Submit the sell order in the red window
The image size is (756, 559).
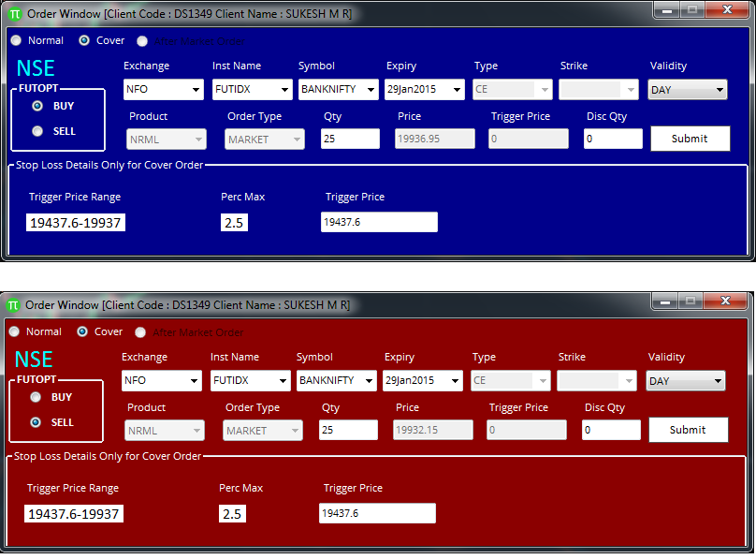[x=688, y=430]
